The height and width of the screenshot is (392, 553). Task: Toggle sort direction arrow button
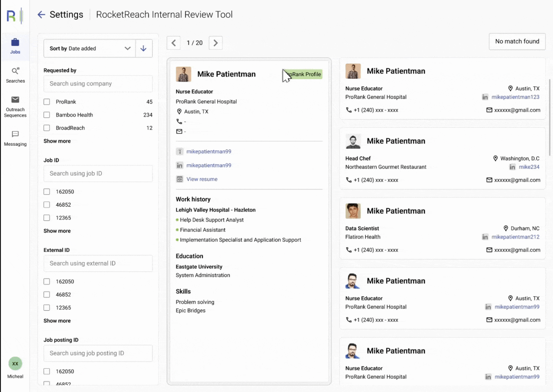144,48
